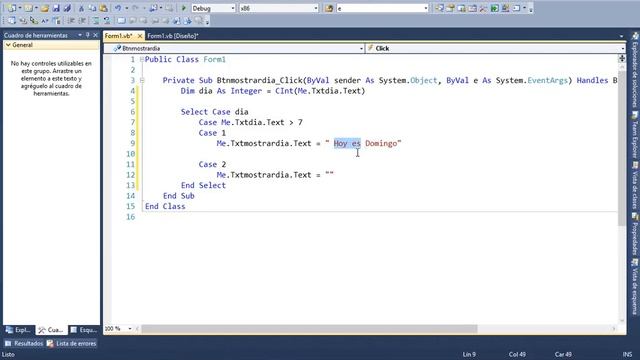Open the Click method name dropdown
The height and width of the screenshot is (360, 640).
coord(622,48)
